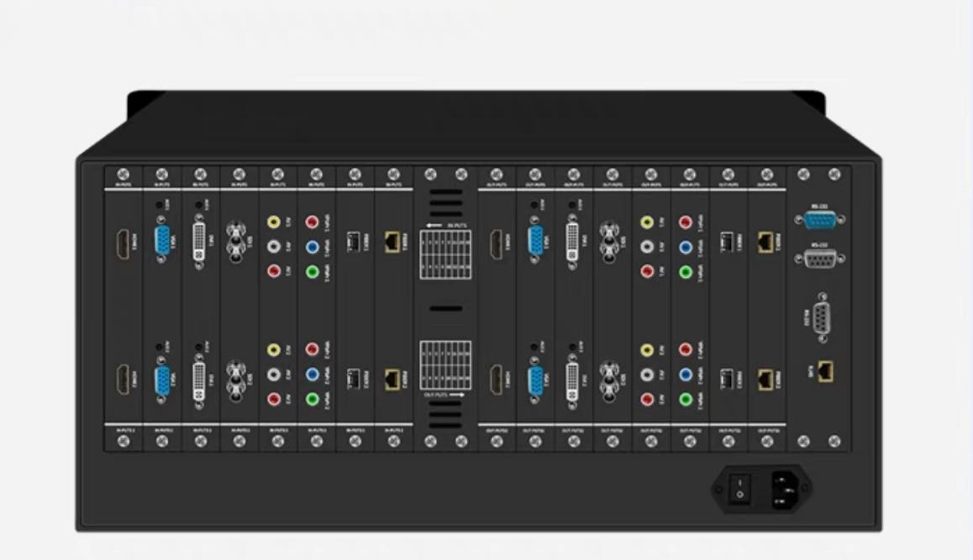The image size is (973, 560).
Task: Click the AC power inlet socket
Action: pyautogui.click(x=785, y=489)
